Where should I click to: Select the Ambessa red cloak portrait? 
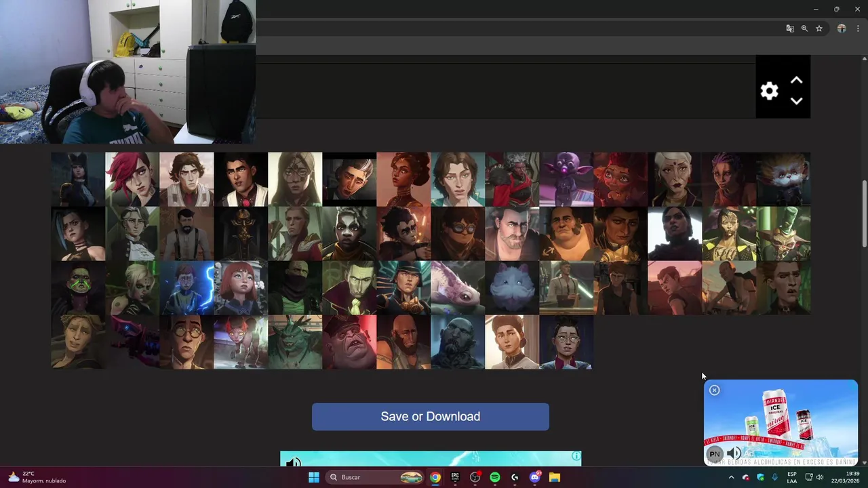point(512,179)
